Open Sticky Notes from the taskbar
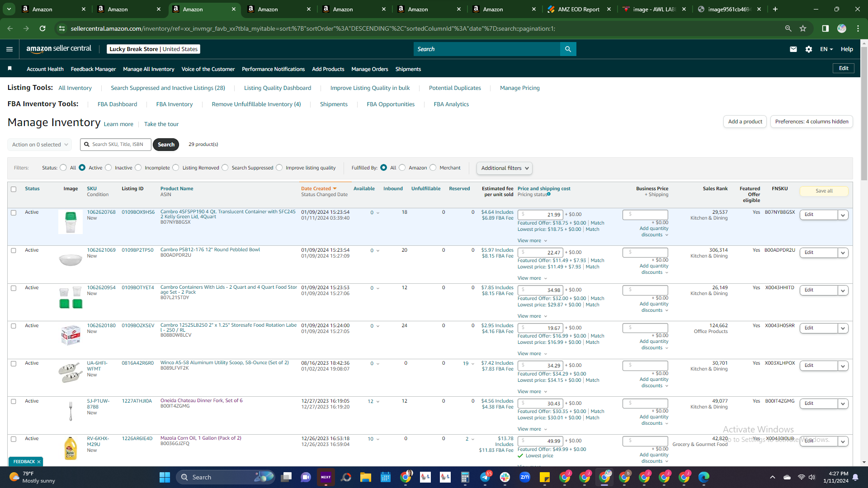This screenshot has width=868, height=488. point(545,477)
